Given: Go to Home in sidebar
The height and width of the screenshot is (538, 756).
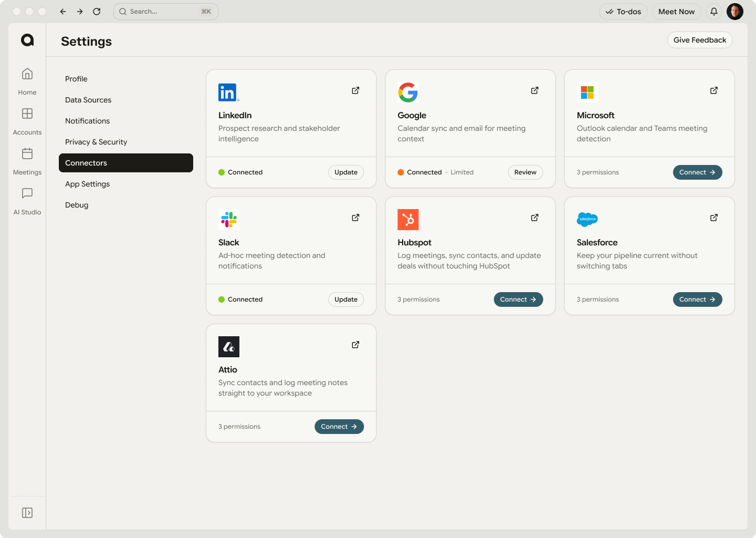Looking at the screenshot, I should 27,81.
